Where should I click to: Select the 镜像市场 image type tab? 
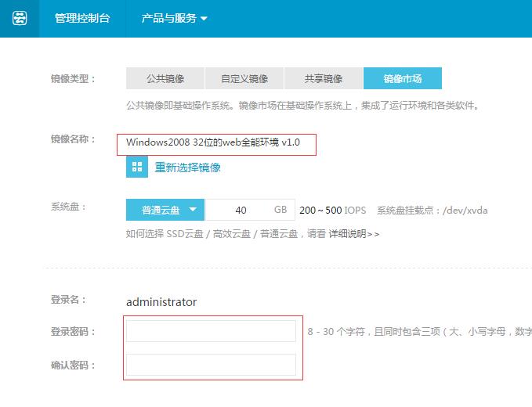pos(403,78)
